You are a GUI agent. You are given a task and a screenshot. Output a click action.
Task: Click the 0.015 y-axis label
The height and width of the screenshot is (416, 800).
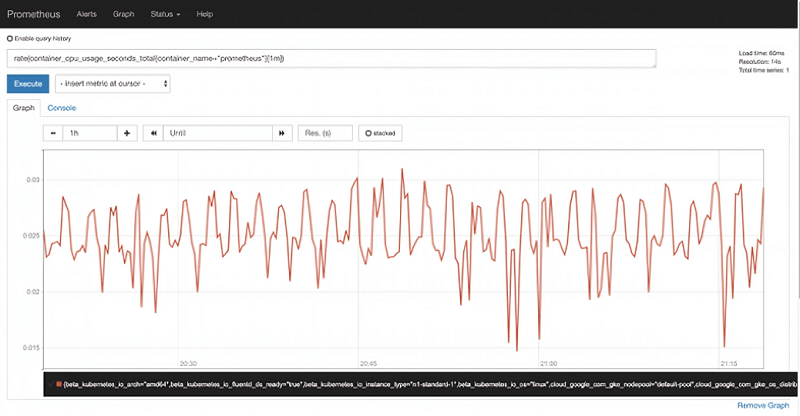31,348
